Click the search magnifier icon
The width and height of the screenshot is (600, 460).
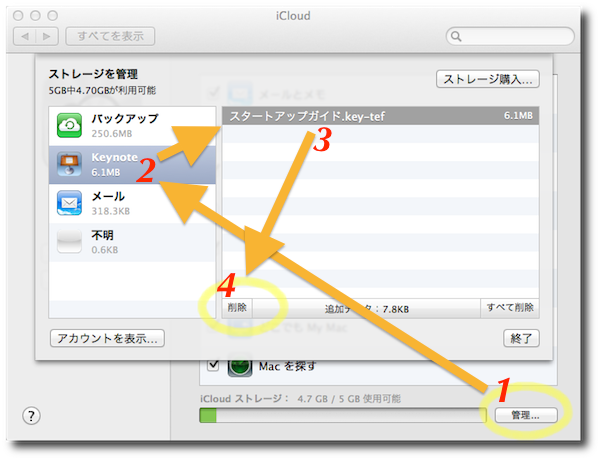pyautogui.click(x=456, y=36)
